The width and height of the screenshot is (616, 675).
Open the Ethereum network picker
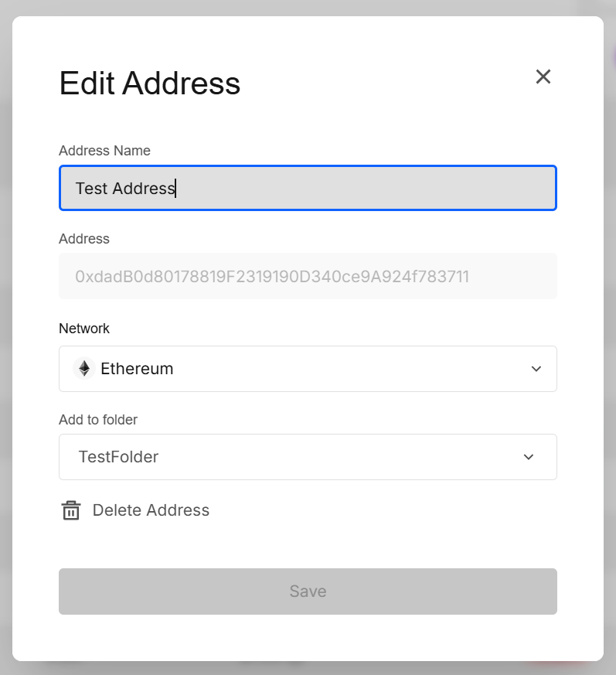[308, 369]
